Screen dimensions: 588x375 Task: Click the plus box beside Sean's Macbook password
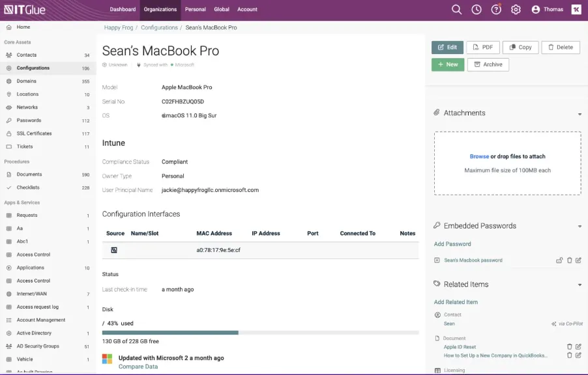pyautogui.click(x=437, y=260)
